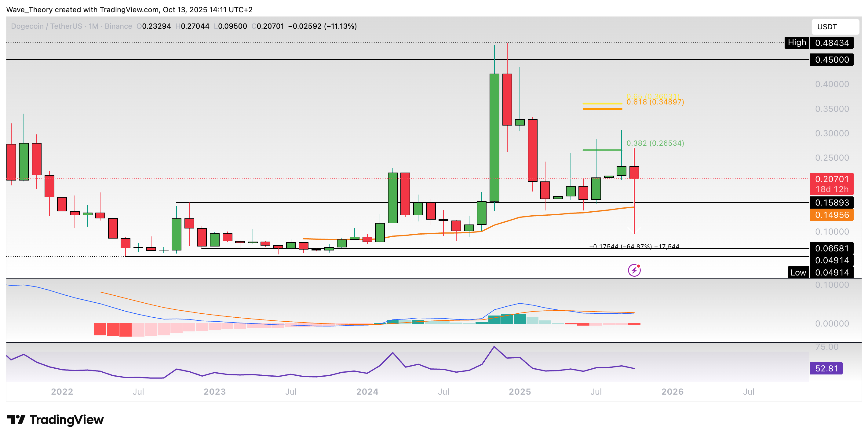Click the 2024 label on the time axis
The image size is (868, 438).
367,392
